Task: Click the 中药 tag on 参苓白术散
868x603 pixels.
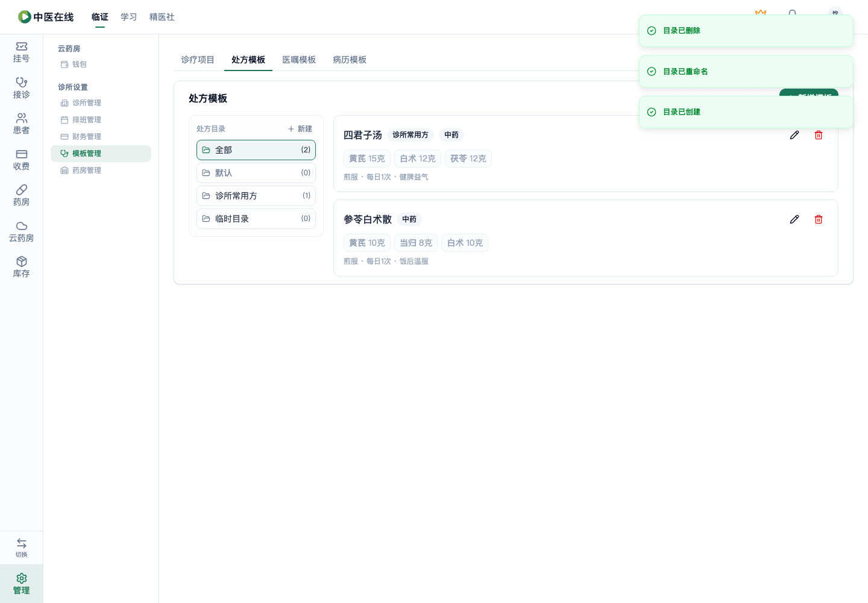Action: click(x=409, y=219)
